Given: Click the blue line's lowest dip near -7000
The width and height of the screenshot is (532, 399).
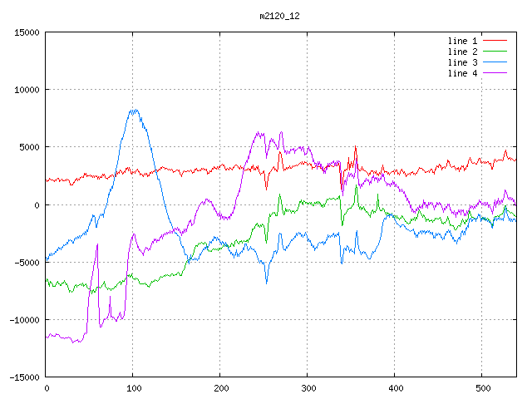Looking at the screenshot, I should click(x=266, y=283).
